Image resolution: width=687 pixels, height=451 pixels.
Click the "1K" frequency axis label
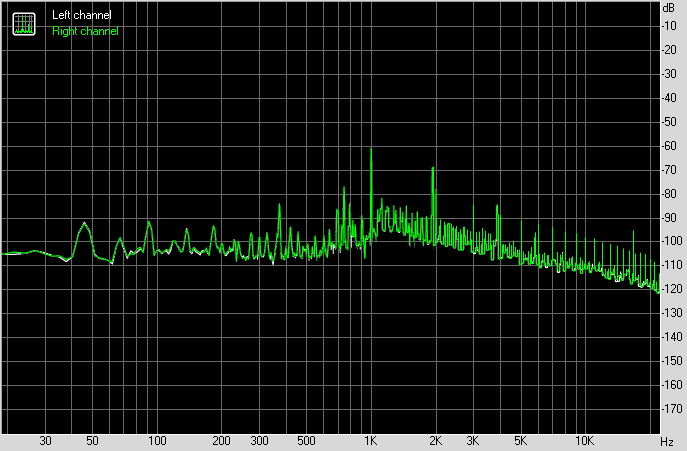[x=371, y=440]
